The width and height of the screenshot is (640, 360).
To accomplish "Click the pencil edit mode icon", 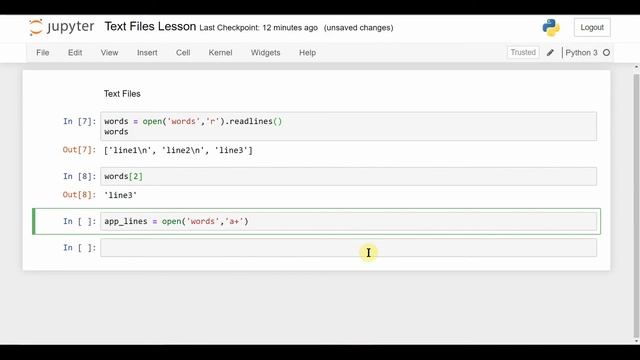I will pyautogui.click(x=550, y=53).
